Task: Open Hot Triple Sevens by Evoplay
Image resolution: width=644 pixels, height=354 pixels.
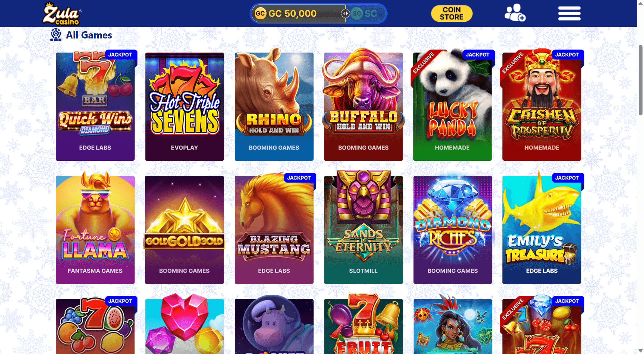Action: point(185,106)
